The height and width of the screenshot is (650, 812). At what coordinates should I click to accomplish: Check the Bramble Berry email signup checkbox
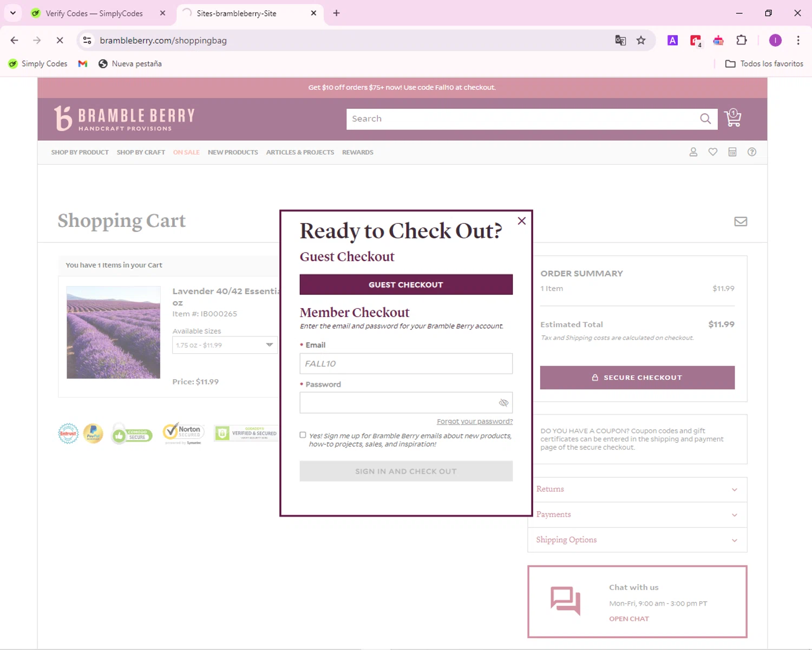(x=303, y=435)
